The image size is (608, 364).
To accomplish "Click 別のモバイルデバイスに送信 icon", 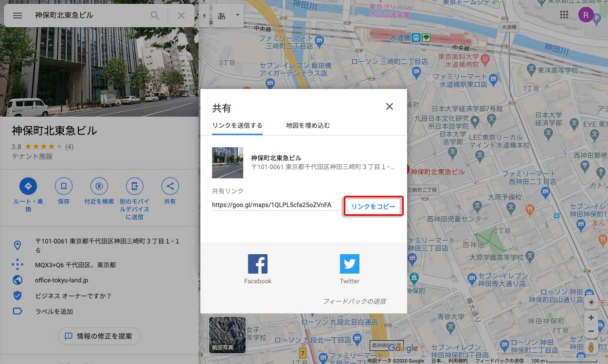I will [x=134, y=186].
